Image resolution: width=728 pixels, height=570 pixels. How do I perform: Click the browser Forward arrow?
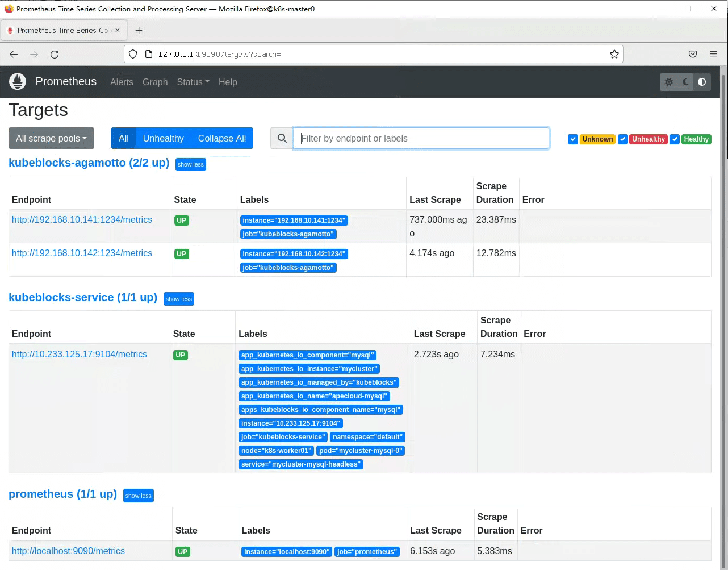[34, 54]
